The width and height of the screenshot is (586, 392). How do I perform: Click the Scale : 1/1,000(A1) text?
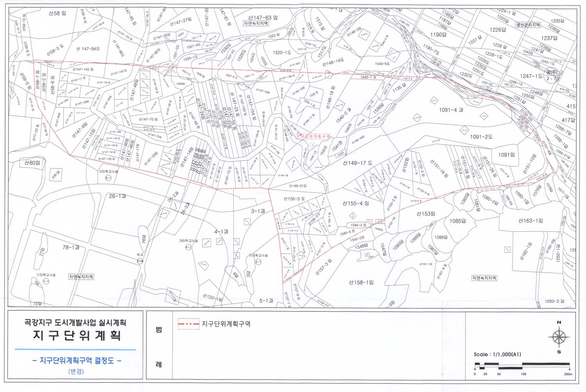pos(497,354)
